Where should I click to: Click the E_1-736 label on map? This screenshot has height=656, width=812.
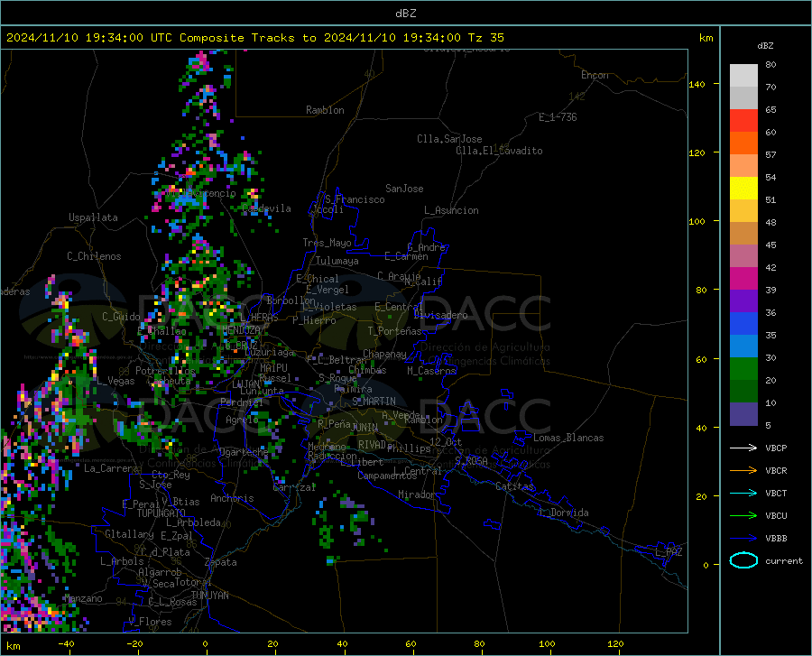pyautogui.click(x=558, y=117)
